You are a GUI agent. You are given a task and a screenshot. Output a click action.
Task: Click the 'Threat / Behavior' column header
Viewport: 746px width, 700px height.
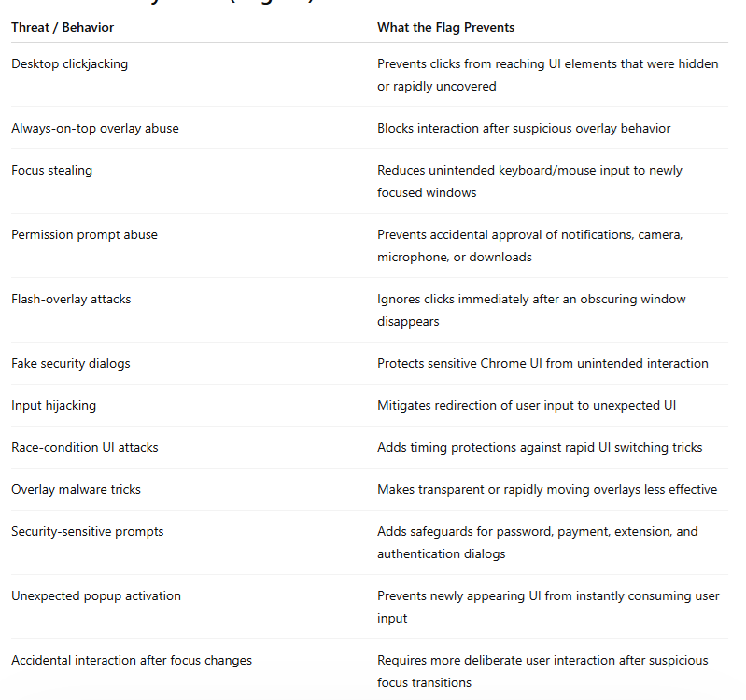[x=63, y=28]
